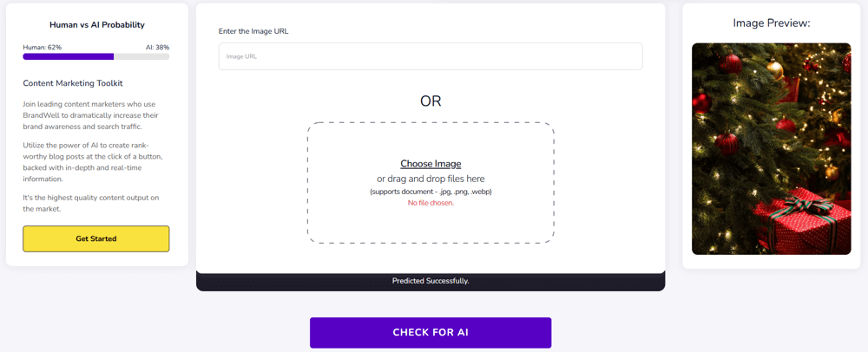The image size is (868, 352).
Task: Click the Image URL input field
Action: 431,56
